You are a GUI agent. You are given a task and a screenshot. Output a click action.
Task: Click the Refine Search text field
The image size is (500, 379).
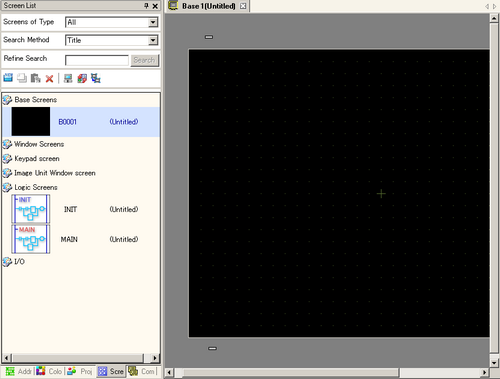(97, 60)
